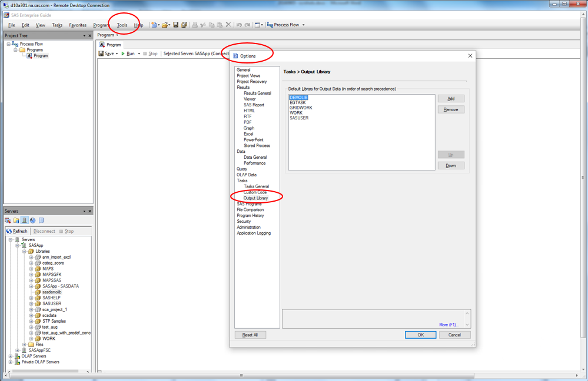Select SASUSER in the output library list
The height and width of the screenshot is (381, 588).
click(x=299, y=118)
